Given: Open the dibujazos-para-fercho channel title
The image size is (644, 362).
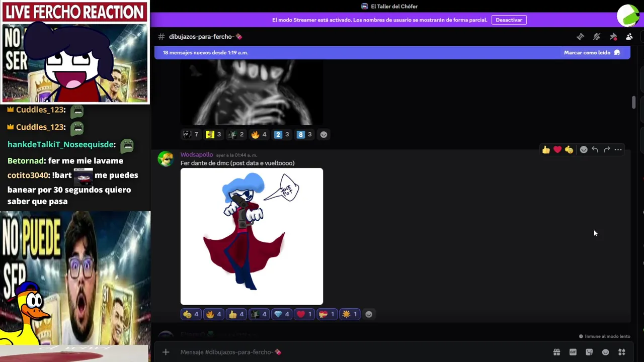Looking at the screenshot, I should (205, 37).
